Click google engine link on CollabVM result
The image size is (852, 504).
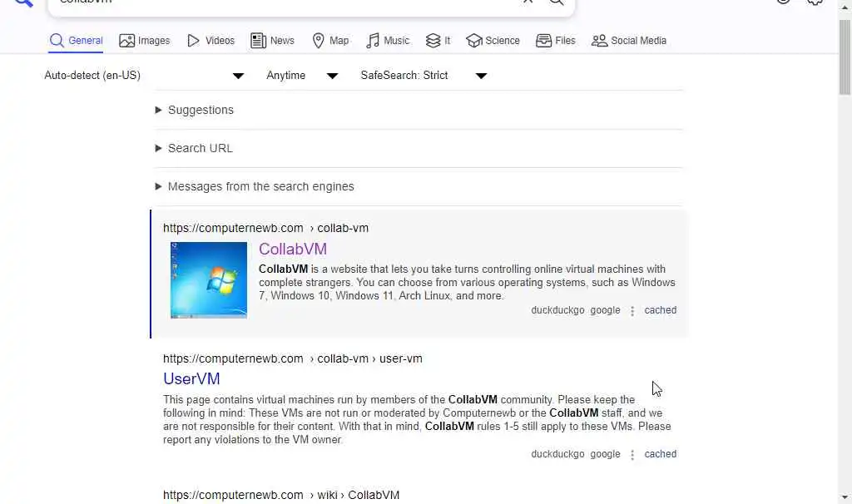(x=606, y=310)
